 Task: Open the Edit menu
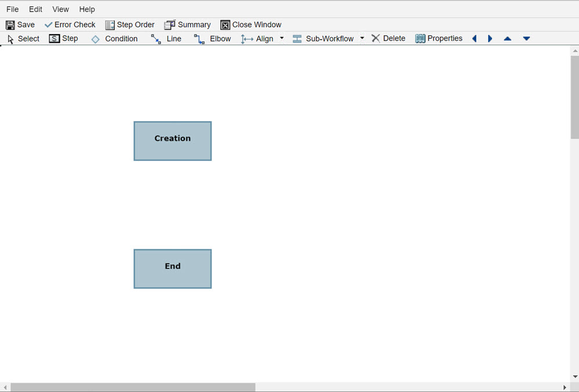click(35, 9)
